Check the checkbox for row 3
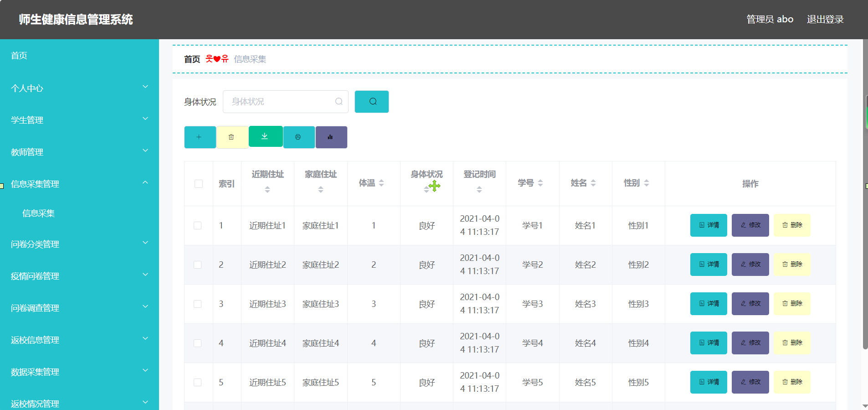 click(x=198, y=304)
